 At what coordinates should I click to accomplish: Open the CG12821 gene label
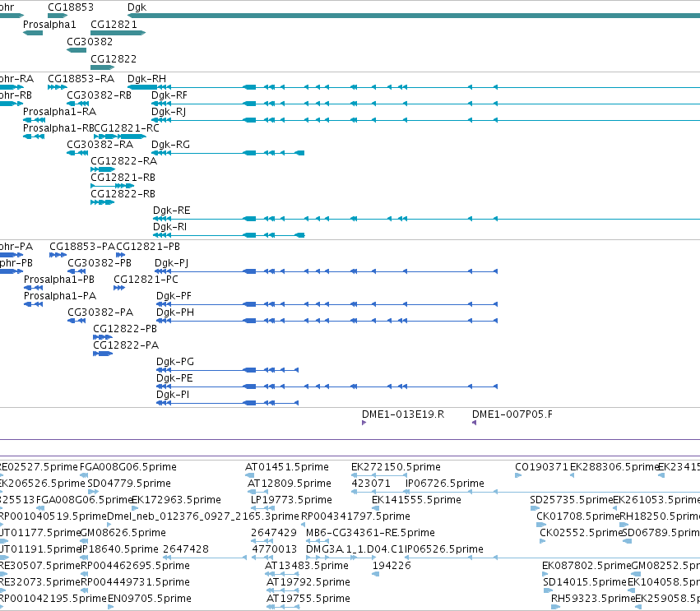pyautogui.click(x=114, y=24)
